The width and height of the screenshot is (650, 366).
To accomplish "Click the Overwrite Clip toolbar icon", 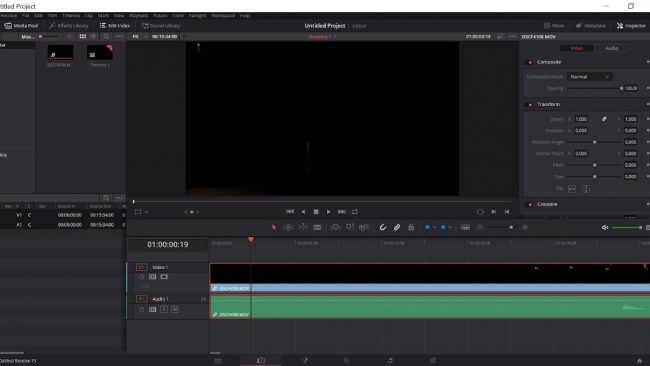I will 349,227.
